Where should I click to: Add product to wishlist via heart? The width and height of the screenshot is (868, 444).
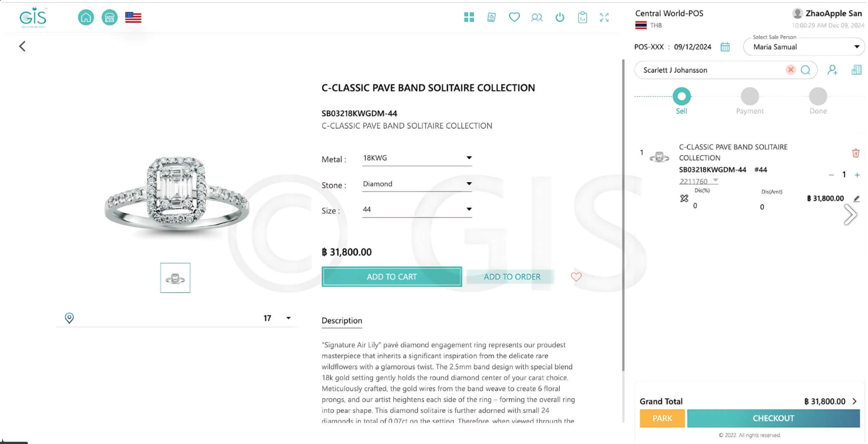coord(576,277)
